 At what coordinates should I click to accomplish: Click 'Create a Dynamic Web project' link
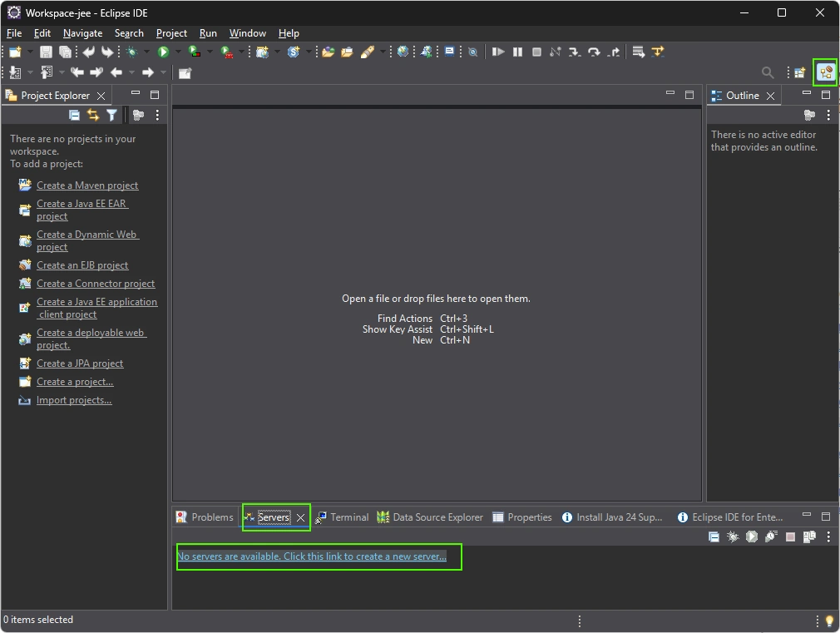point(88,240)
